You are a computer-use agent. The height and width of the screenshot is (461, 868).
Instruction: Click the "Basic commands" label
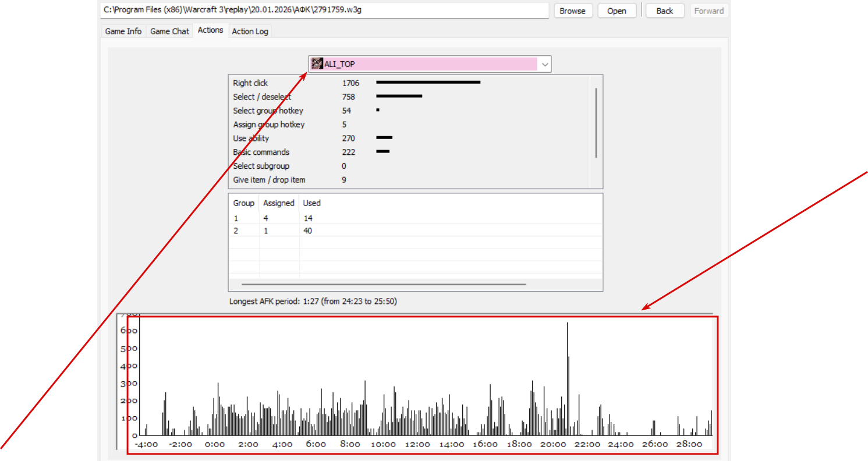[x=261, y=153]
